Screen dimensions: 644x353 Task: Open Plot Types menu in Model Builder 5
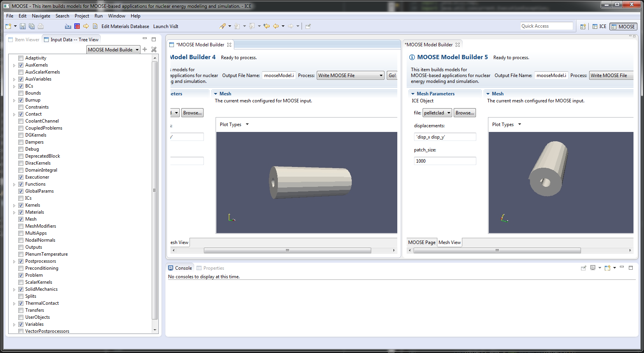click(506, 125)
